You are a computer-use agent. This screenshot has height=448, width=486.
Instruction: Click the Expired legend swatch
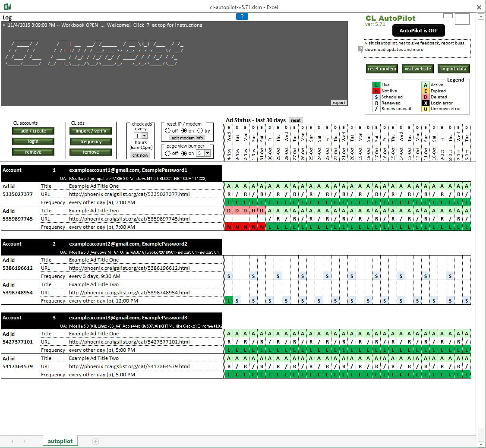pos(426,91)
